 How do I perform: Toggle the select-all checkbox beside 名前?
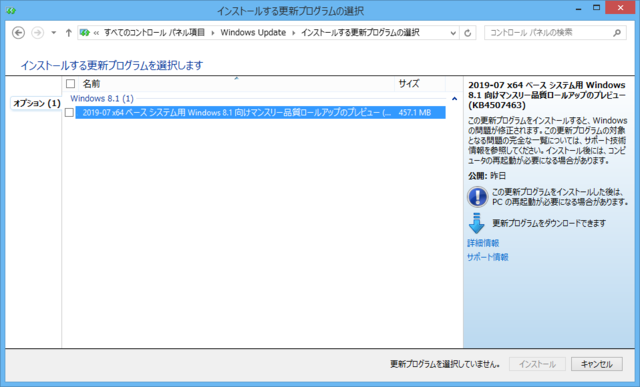(70, 84)
